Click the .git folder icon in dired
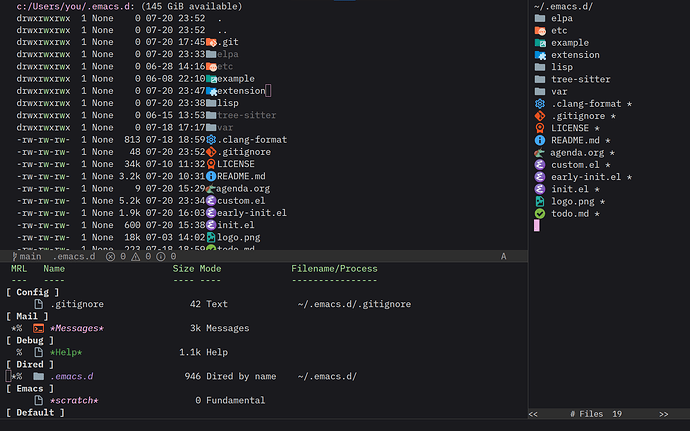The width and height of the screenshot is (690, 431). tap(211, 42)
